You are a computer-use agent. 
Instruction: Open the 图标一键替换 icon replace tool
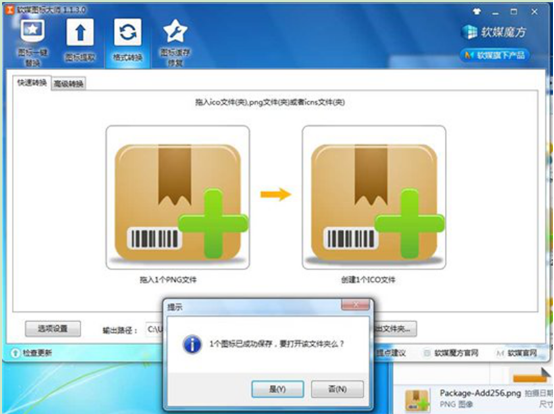tap(33, 42)
